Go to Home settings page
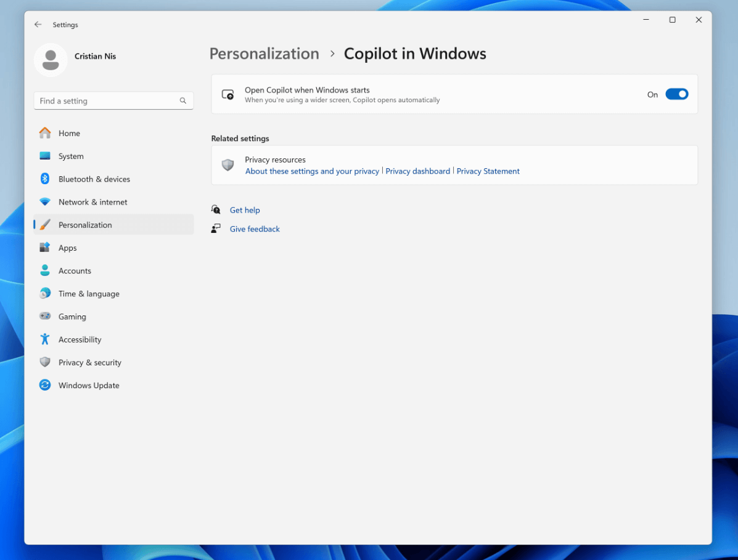The image size is (738, 560). pyautogui.click(x=113, y=133)
